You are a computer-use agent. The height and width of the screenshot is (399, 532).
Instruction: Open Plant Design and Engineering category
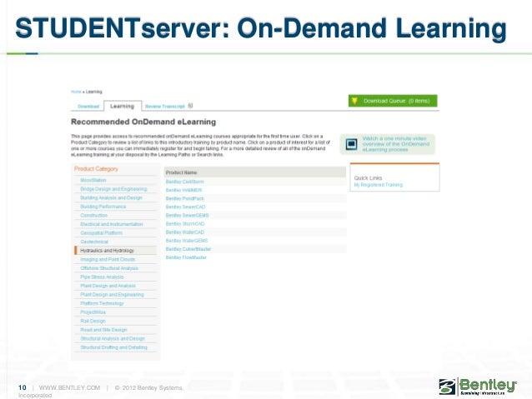(112, 295)
